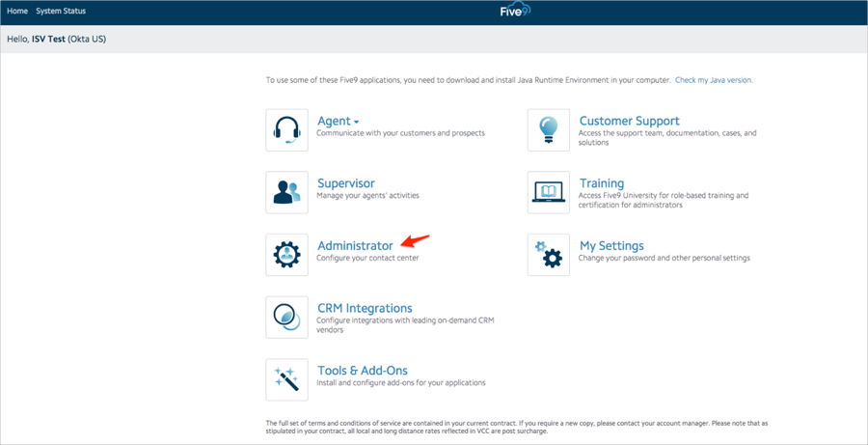This screenshot has height=445, width=868.
Task: Open the CRM Integrations heading link
Action: pyautogui.click(x=365, y=309)
